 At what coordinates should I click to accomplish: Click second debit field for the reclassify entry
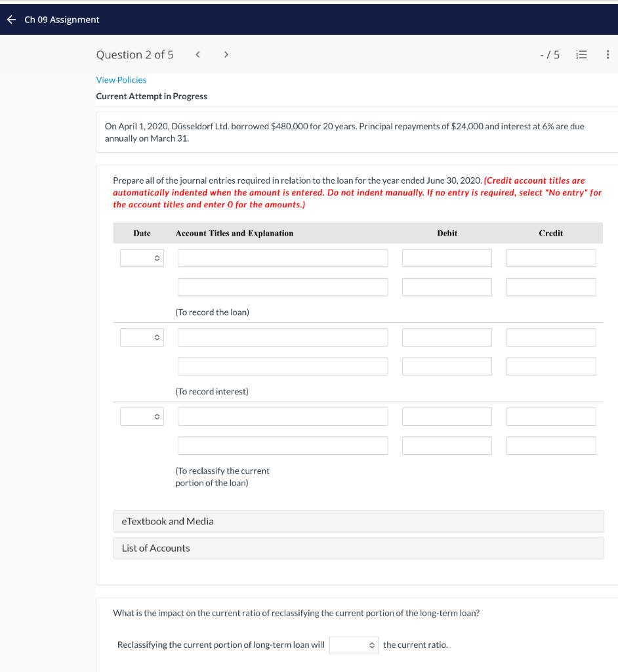pos(447,446)
